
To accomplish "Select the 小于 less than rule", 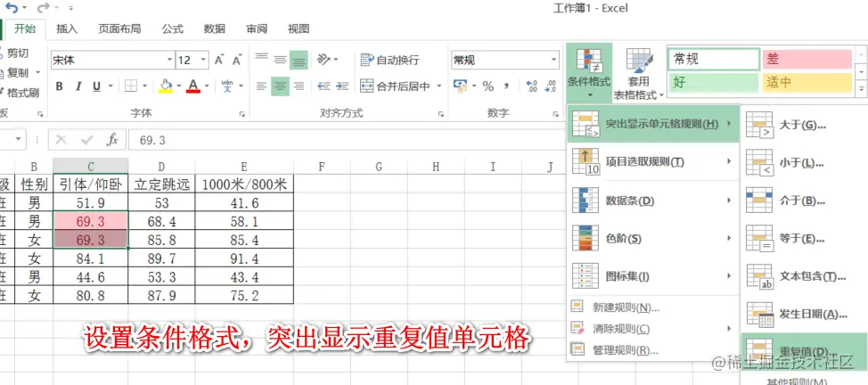I will click(x=805, y=163).
